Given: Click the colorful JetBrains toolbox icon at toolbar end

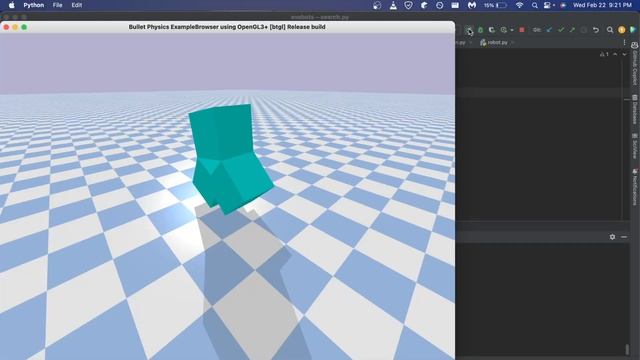Looking at the screenshot, I should [633, 30].
